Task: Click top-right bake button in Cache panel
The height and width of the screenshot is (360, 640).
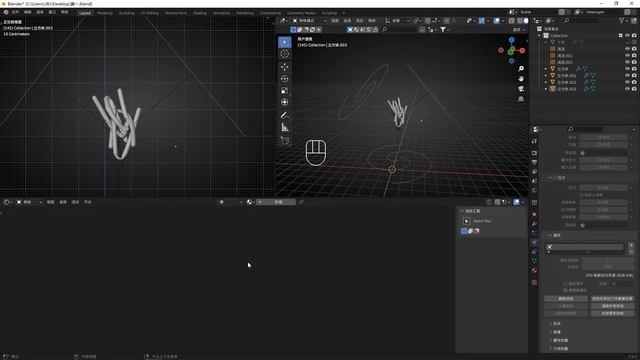Action: coord(612,299)
